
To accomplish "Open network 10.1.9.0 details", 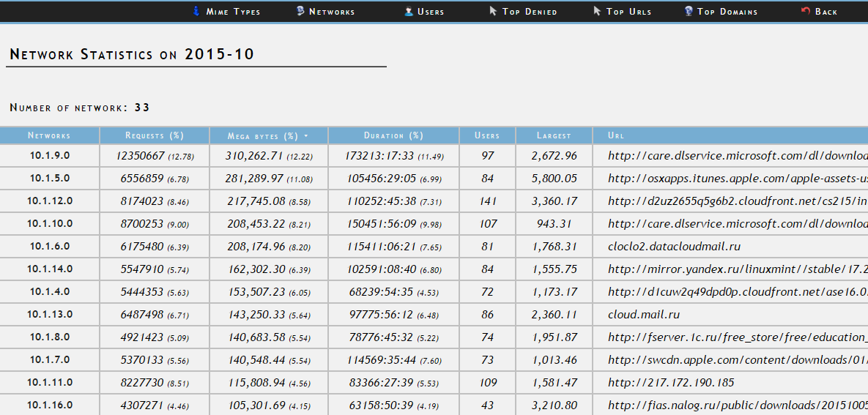I will click(50, 155).
